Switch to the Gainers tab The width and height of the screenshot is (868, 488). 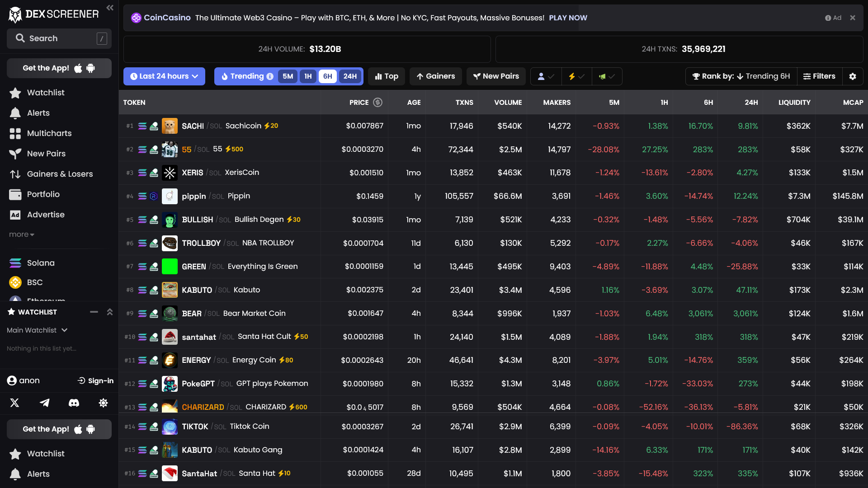436,76
